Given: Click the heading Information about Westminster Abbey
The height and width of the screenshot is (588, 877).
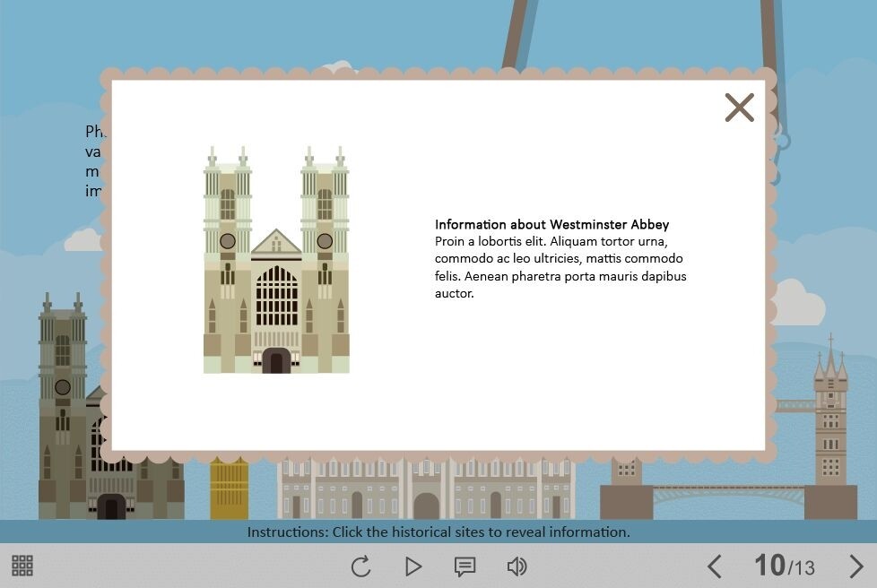Looking at the screenshot, I should (x=552, y=225).
